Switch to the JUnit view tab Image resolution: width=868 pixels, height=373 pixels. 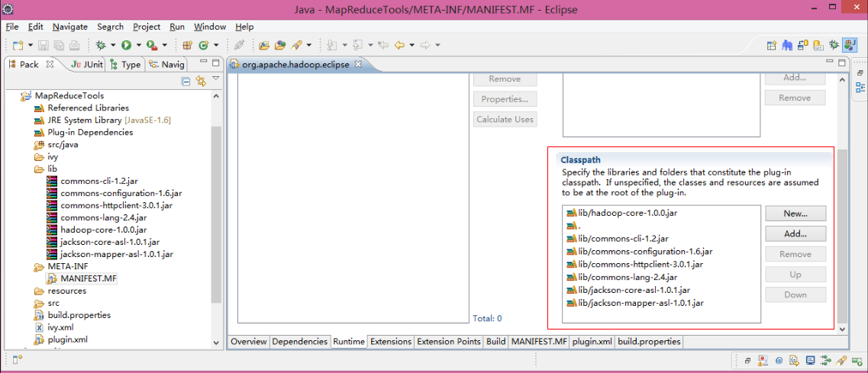click(88, 64)
